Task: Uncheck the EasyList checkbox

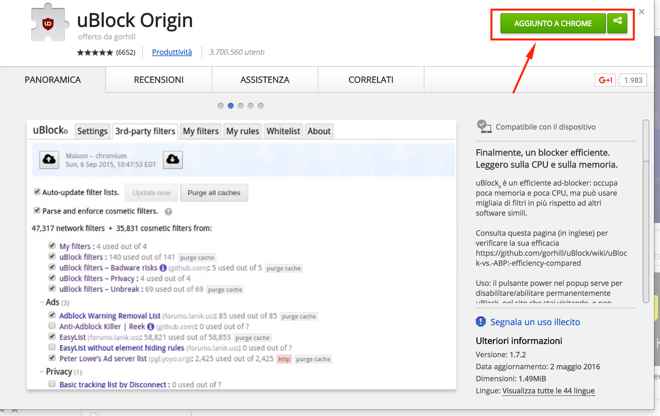Action: coord(52,336)
